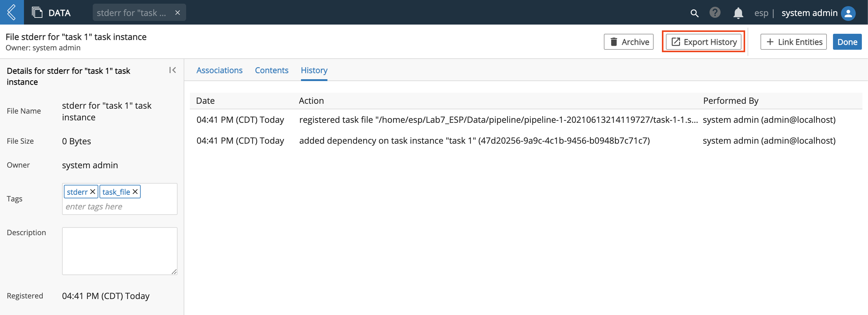This screenshot has width=868, height=315.
Task: Open the DATA app files icon
Action: click(x=37, y=13)
